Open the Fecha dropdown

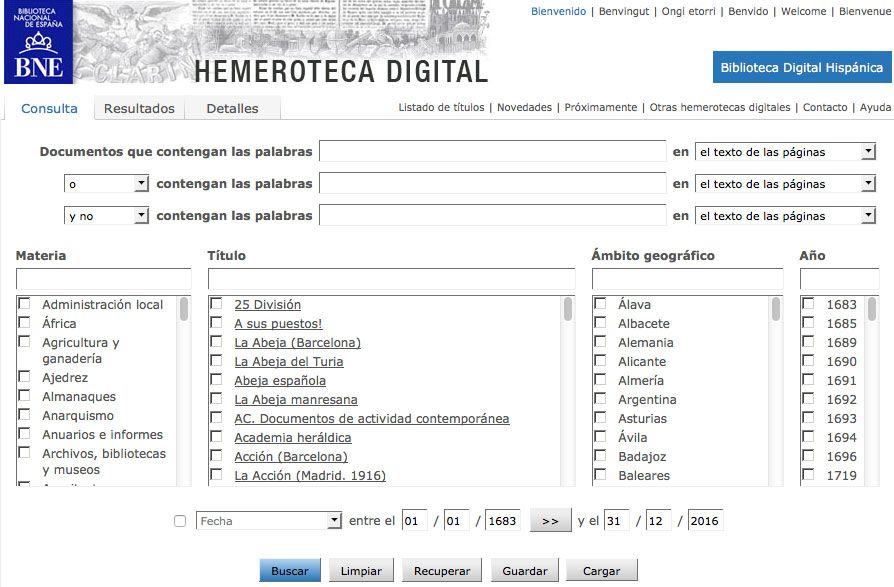click(x=269, y=521)
